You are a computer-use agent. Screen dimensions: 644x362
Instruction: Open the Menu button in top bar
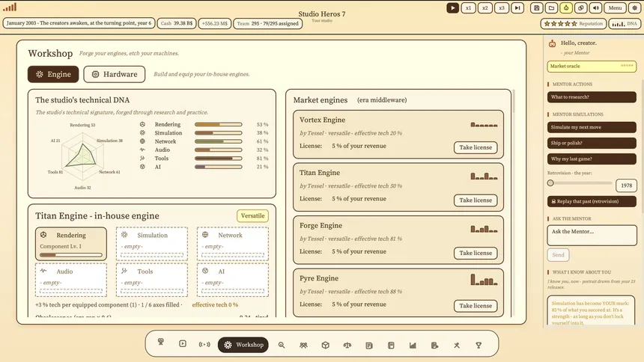615,7
